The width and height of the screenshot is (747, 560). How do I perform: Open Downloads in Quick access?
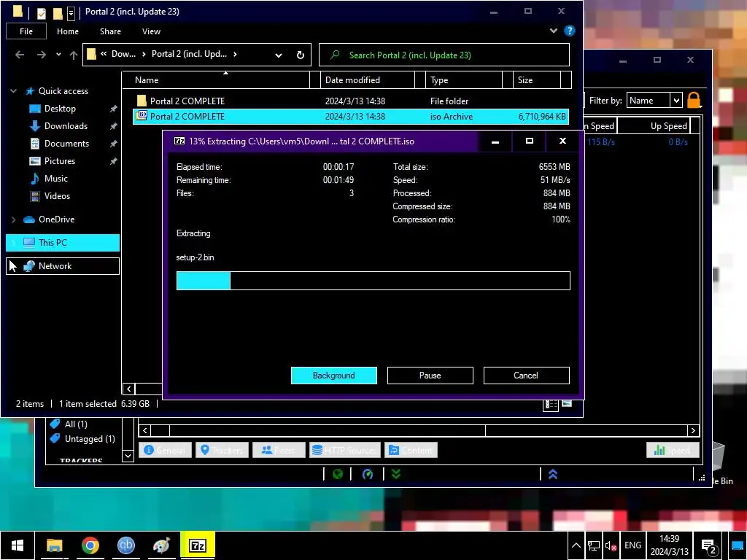pos(66,126)
